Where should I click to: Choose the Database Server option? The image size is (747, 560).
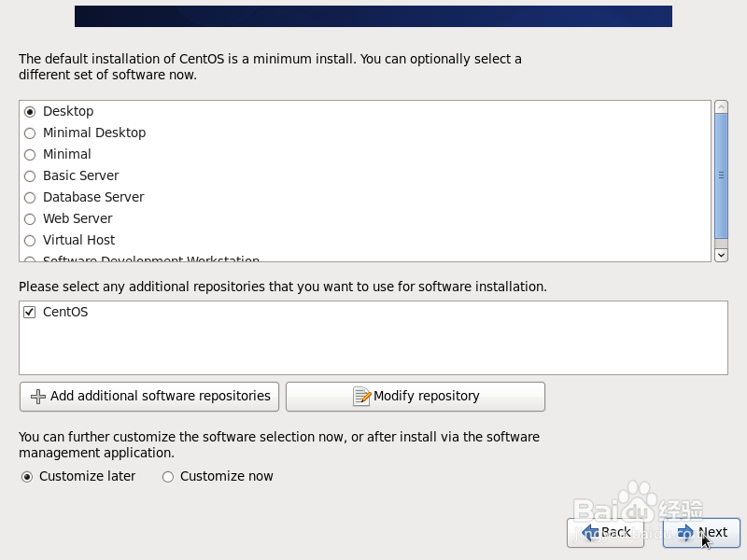click(29, 197)
